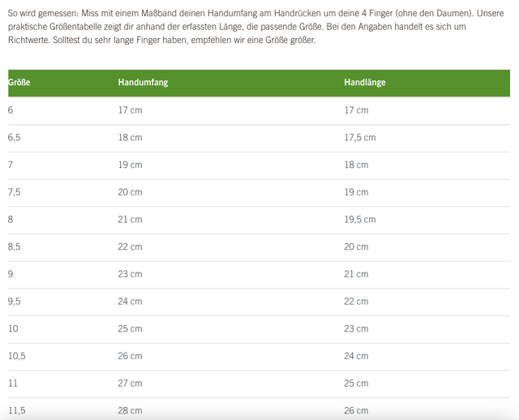This screenshot has width=519, height=420.
Task: Click the 18 cm Handumfang value
Action: click(x=130, y=137)
